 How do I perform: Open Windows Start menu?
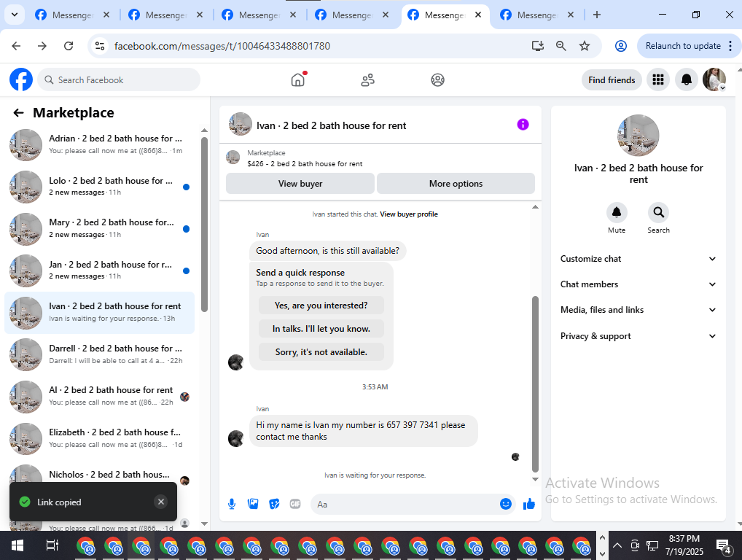(x=17, y=546)
